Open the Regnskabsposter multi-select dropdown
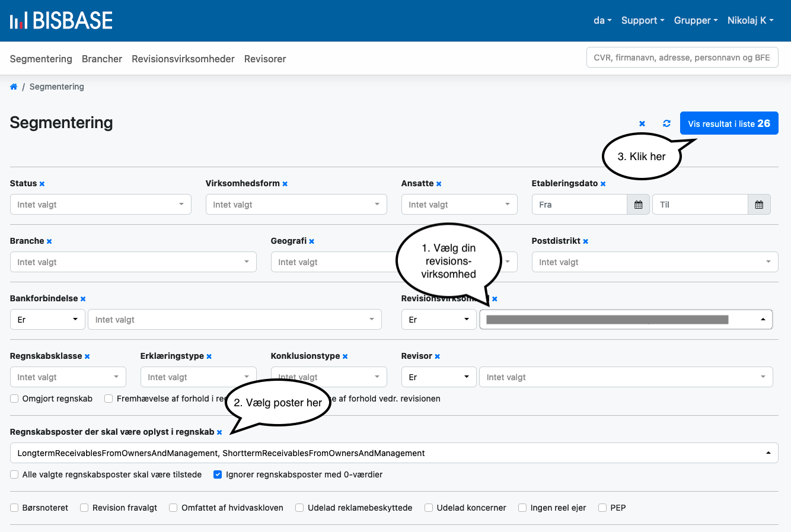This screenshot has width=791, height=532. (x=394, y=453)
